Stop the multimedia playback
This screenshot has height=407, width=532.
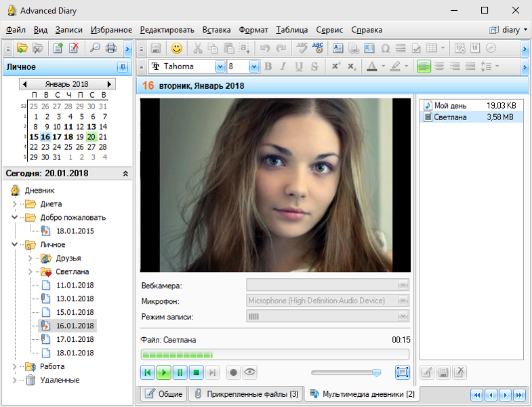click(x=196, y=372)
